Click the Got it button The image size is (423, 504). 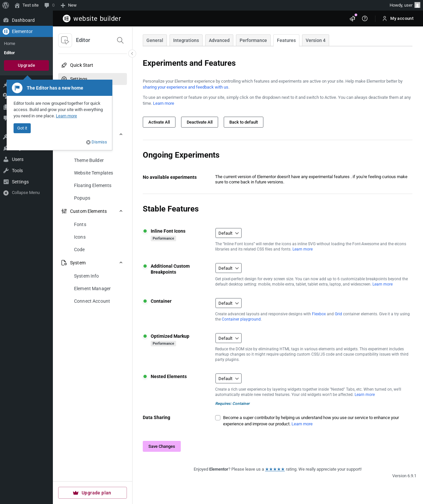coord(22,128)
